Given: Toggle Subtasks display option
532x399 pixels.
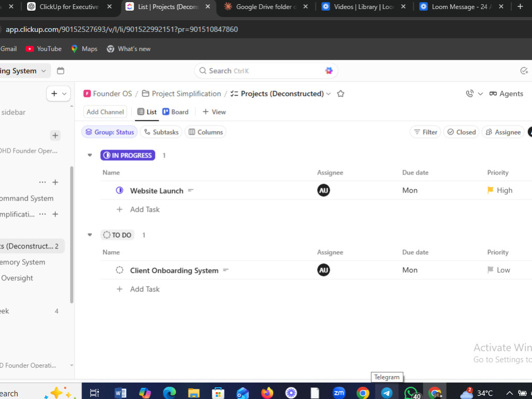Looking at the screenshot, I should click(161, 132).
